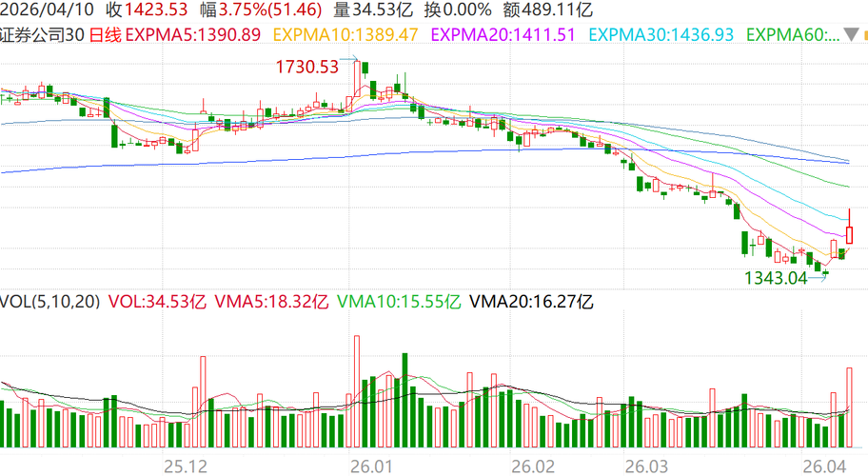
Task: Click the turnover rate 换0.00%
Action: [x=458, y=10]
